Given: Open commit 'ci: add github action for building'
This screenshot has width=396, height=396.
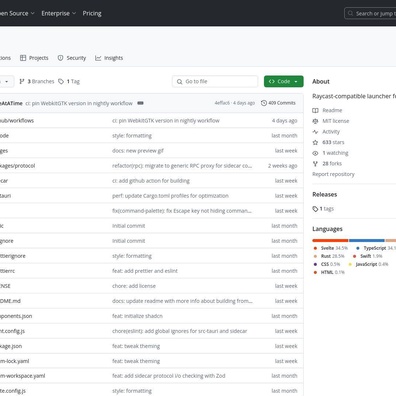Looking at the screenshot, I should tap(151, 181).
